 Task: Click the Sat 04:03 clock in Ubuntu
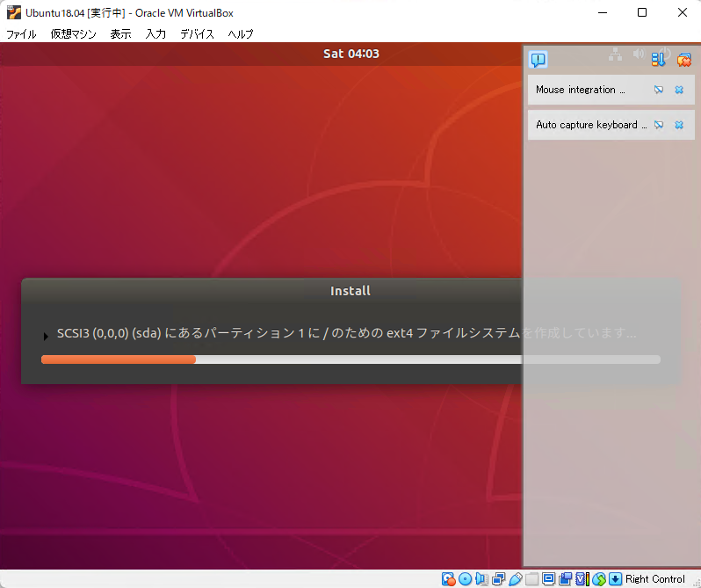[x=351, y=54]
